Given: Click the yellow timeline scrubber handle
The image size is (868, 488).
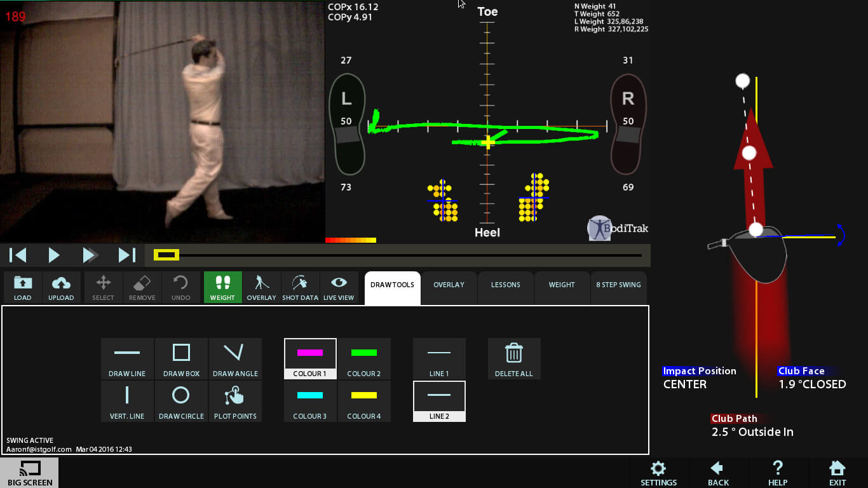Looking at the screenshot, I should (166, 255).
